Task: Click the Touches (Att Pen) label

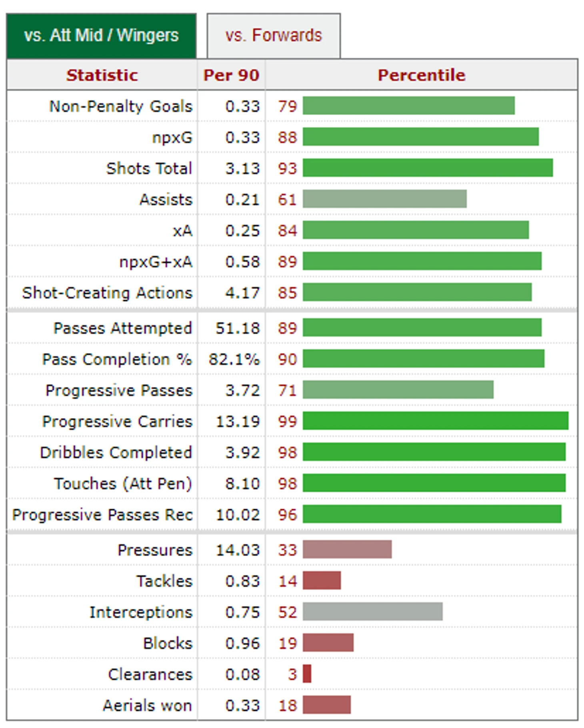Action: 123,483
